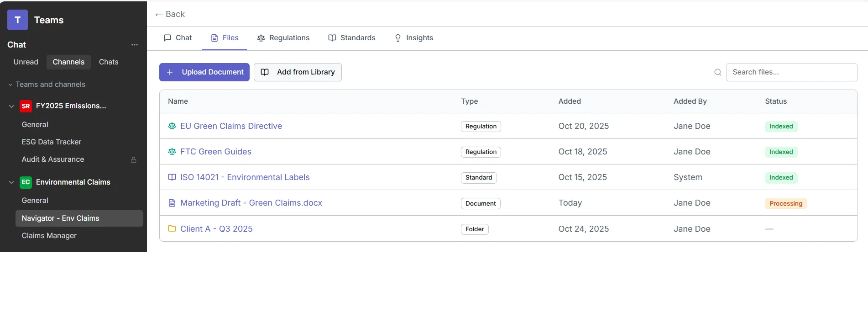
Task: Click the search magnifier icon
Action: click(717, 72)
